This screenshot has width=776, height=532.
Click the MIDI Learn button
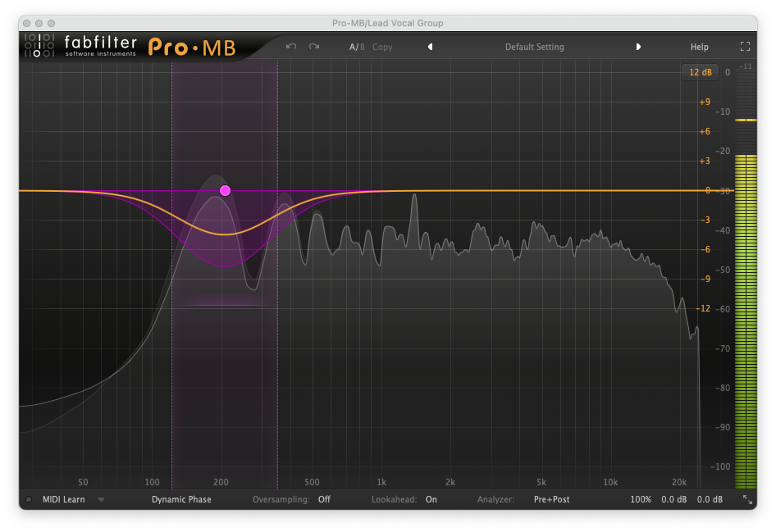[x=63, y=499]
